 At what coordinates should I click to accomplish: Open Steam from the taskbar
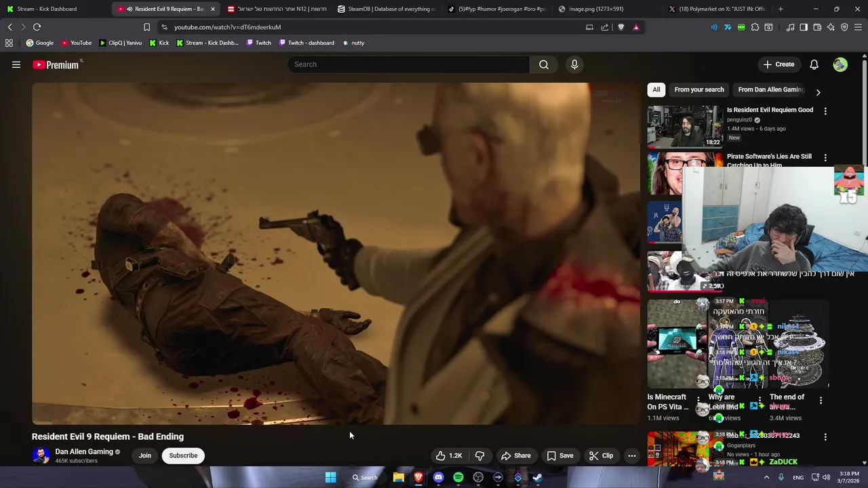(x=538, y=477)
